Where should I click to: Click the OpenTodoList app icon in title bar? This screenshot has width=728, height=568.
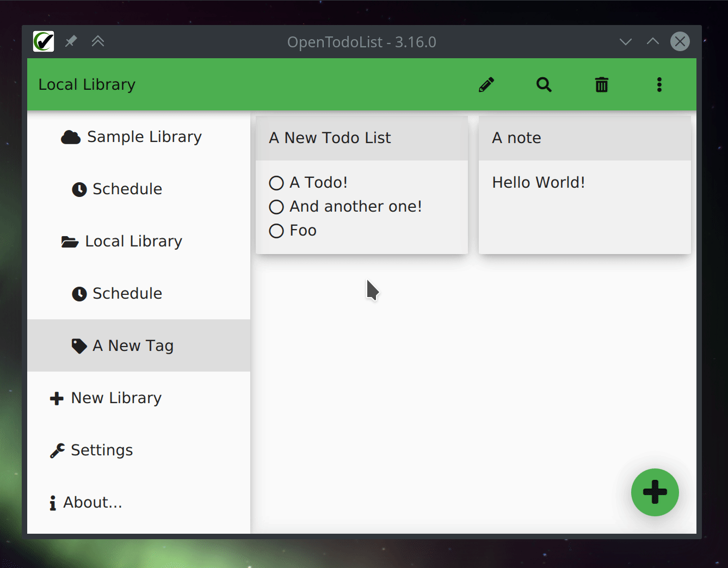(44, 41)
